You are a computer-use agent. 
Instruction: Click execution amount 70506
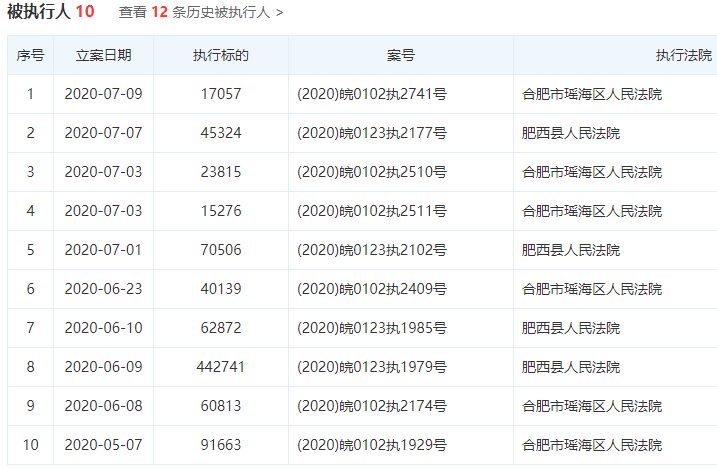click(221, 250)
